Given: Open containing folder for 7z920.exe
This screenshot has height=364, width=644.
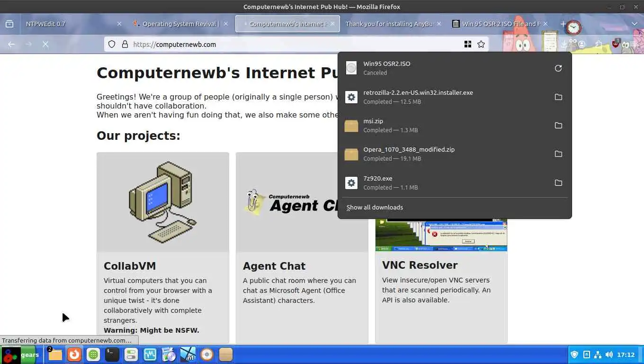Looking at the screenshot, I should click(x=558, y=183).
